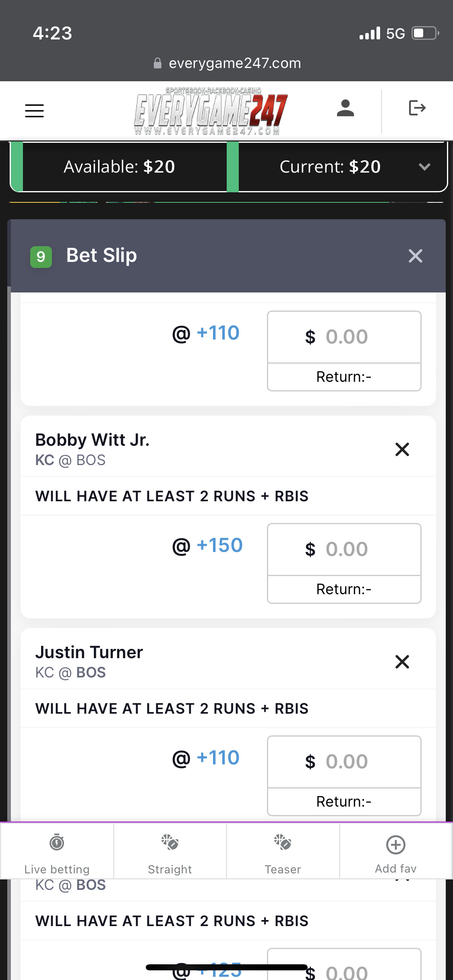Tap the +110 odds for Justin Turner
Image resolution: width=453 pixels, height=980 pixels.
pos(218,758)
